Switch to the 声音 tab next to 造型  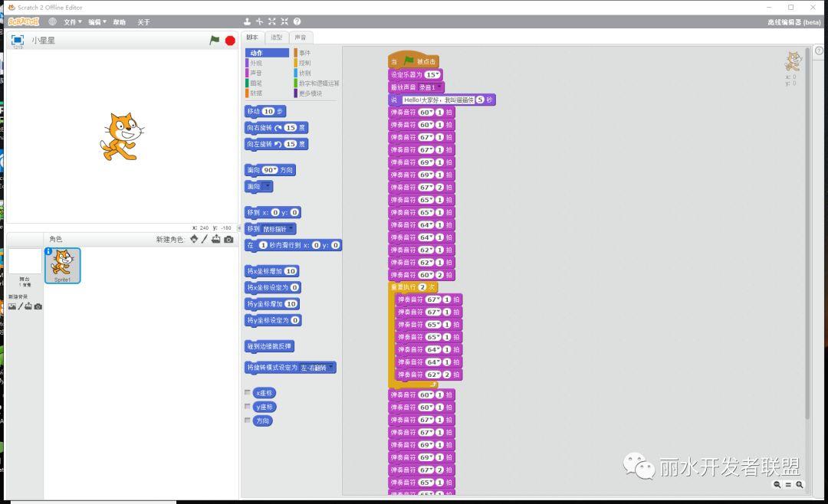[300, 38]
